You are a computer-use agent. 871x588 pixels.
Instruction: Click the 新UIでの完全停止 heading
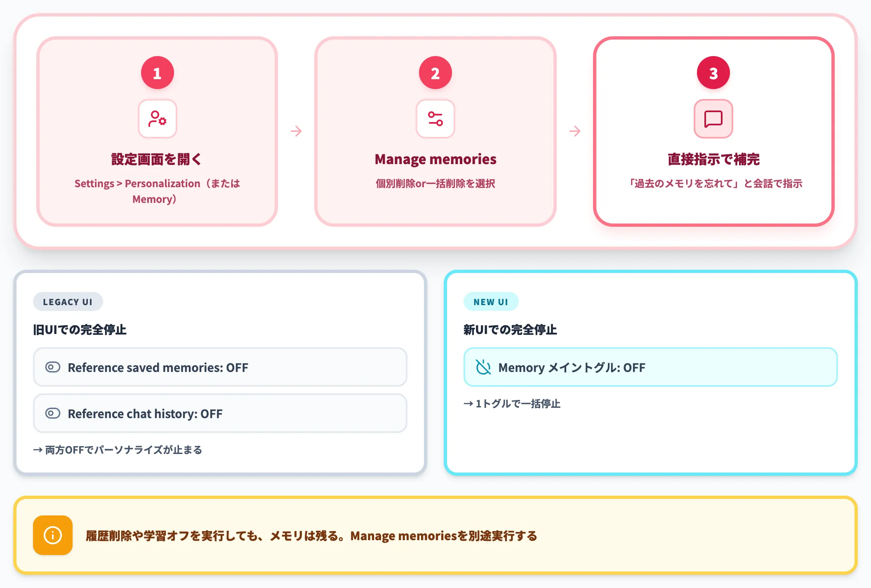(x=510, y=330)
